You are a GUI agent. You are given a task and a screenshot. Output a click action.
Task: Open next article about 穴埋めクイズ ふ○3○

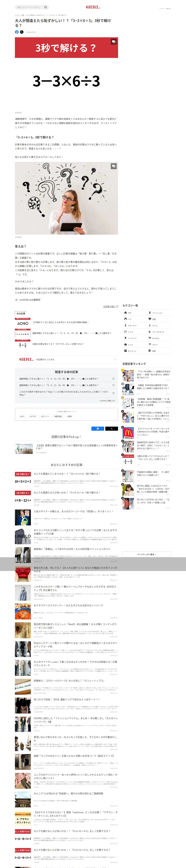pyautogui.click(x=66, y=322)
